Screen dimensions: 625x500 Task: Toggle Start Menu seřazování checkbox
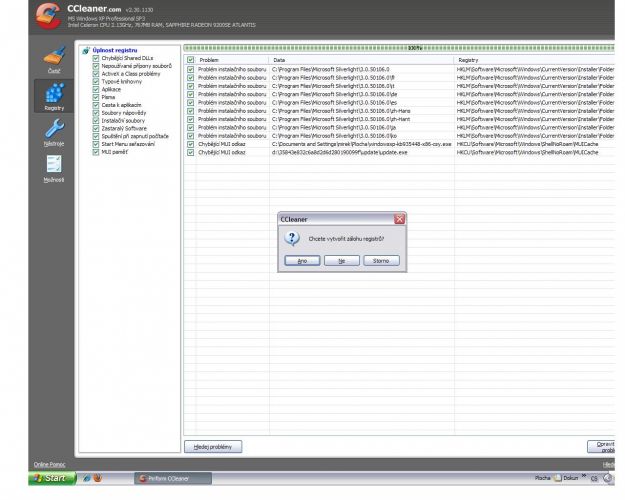(96, 144)
